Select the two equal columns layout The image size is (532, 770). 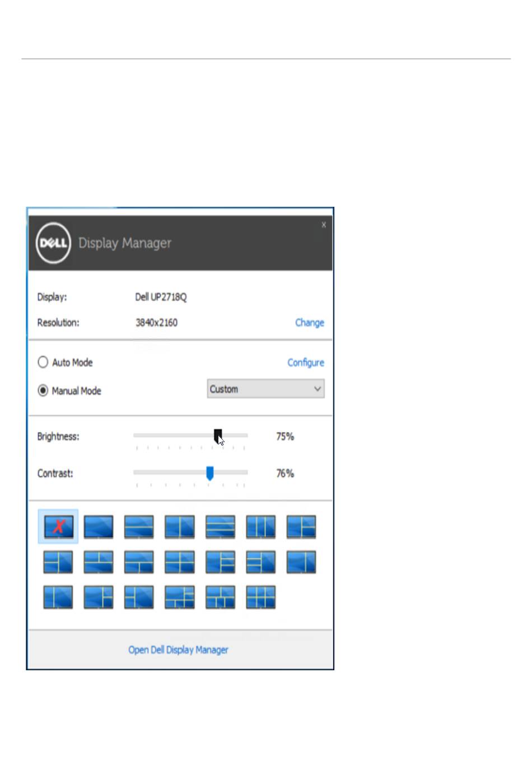pos(180,527)
